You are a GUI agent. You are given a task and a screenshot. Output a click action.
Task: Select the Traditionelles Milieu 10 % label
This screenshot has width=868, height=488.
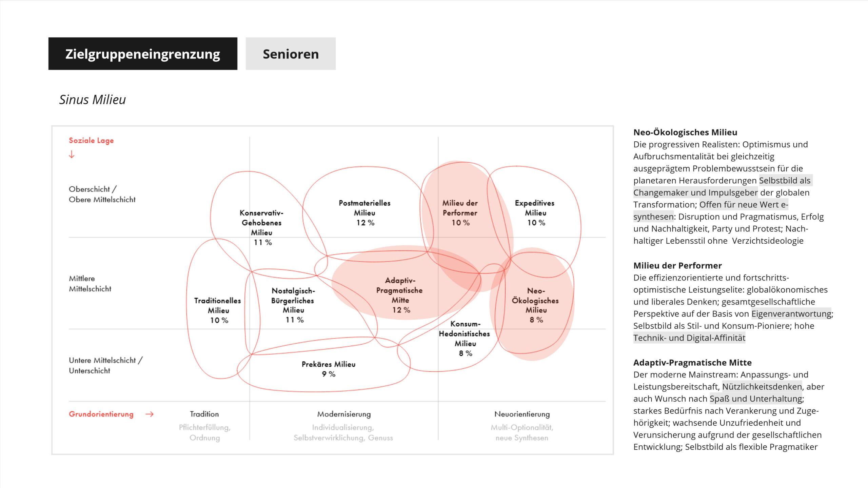(x=218, y=310)
